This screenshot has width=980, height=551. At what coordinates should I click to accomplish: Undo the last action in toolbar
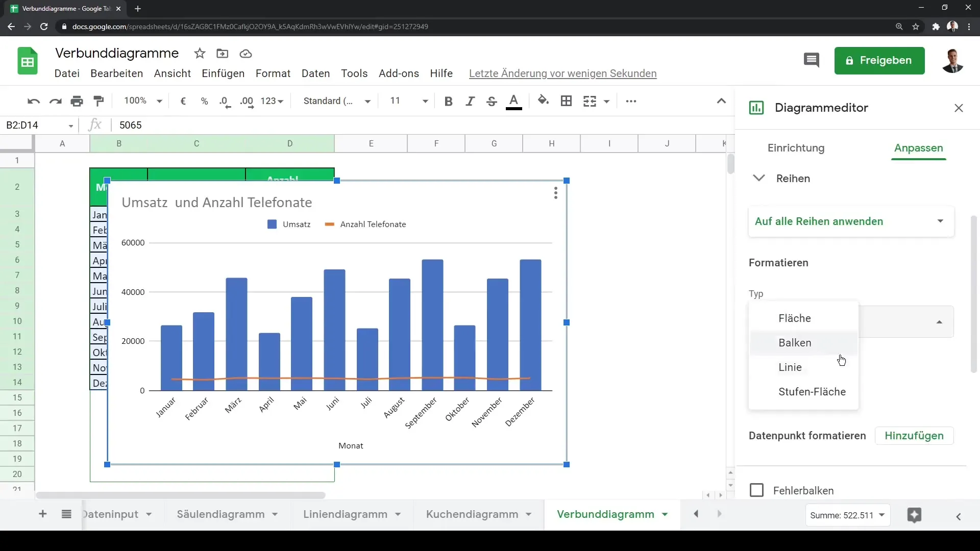pyautogui.click(x=34, y=102)
